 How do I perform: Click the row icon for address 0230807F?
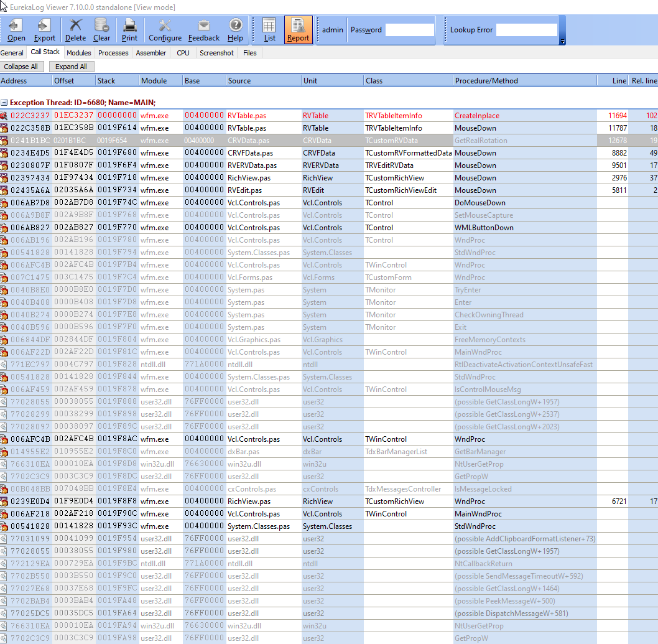point(4,166)
